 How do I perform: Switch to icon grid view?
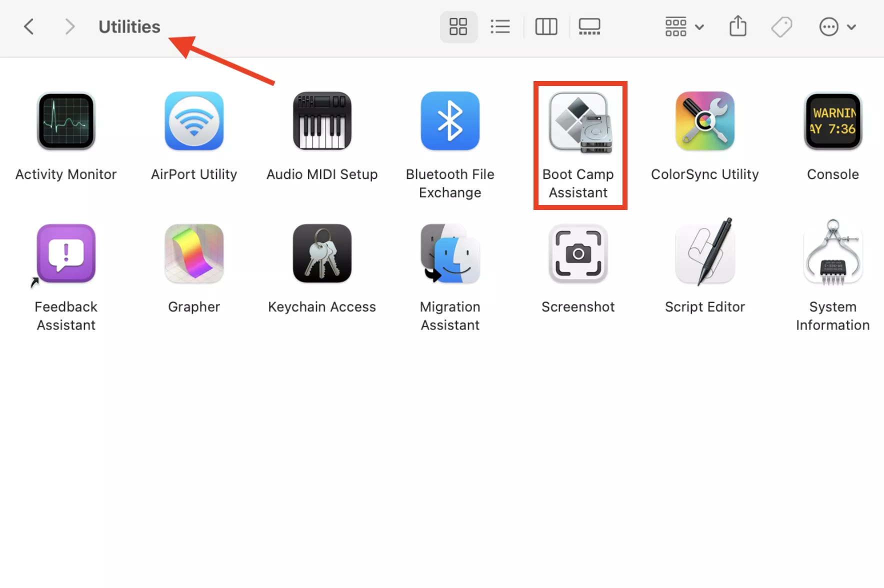pos(458,26)
